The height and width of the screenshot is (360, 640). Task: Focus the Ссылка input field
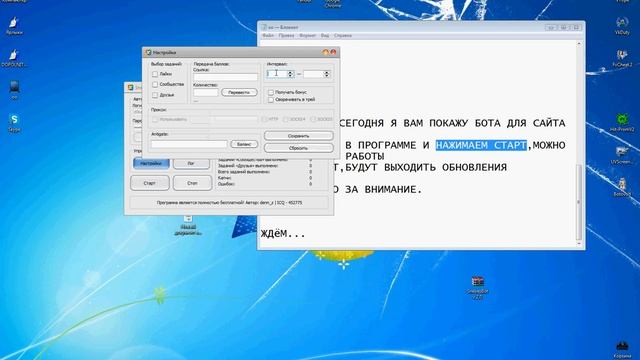click(226, 77)
